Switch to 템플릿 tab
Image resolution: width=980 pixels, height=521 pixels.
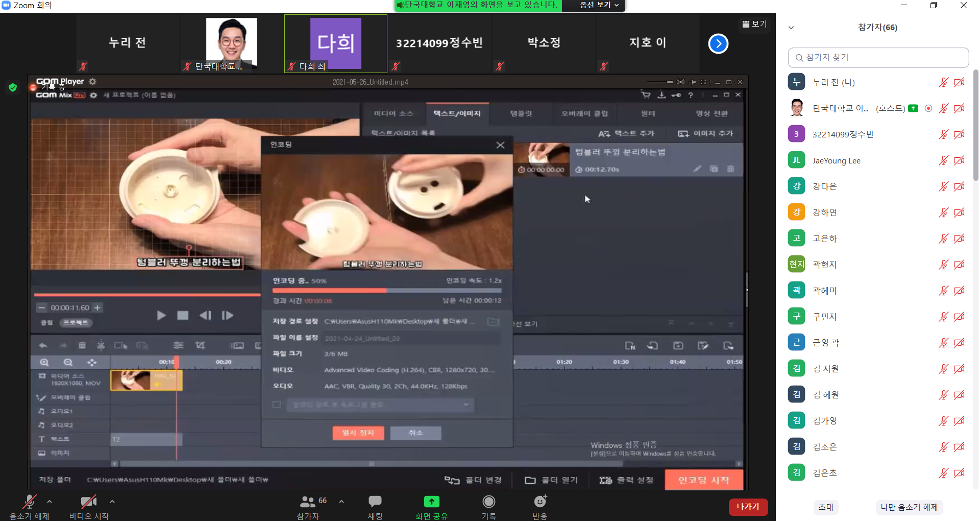[521, 113]
